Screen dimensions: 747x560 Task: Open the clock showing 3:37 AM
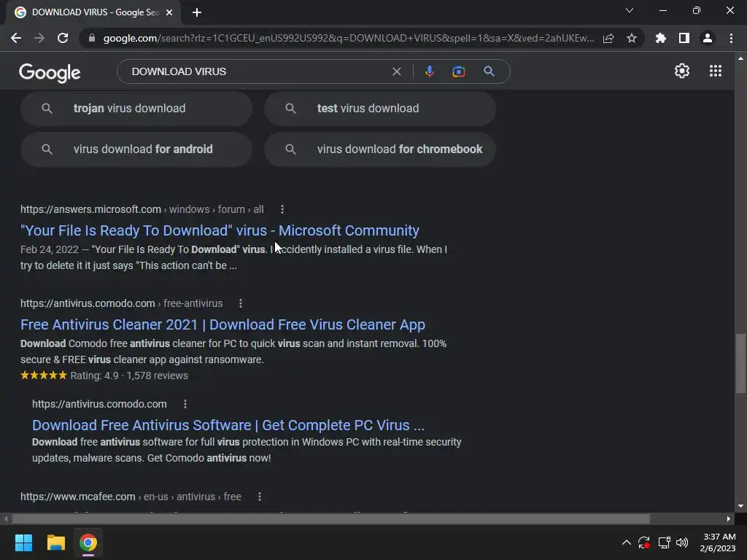coord(719,542)
